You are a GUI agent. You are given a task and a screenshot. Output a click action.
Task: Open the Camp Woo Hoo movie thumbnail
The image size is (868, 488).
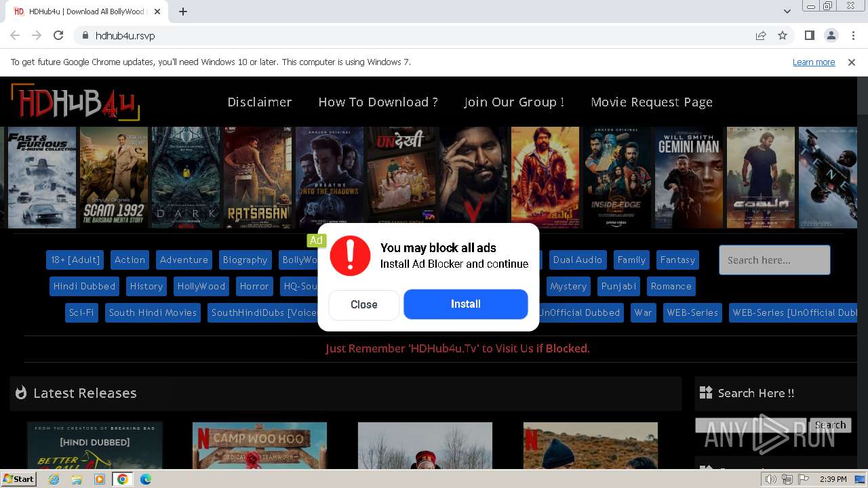tap(260, 445)
